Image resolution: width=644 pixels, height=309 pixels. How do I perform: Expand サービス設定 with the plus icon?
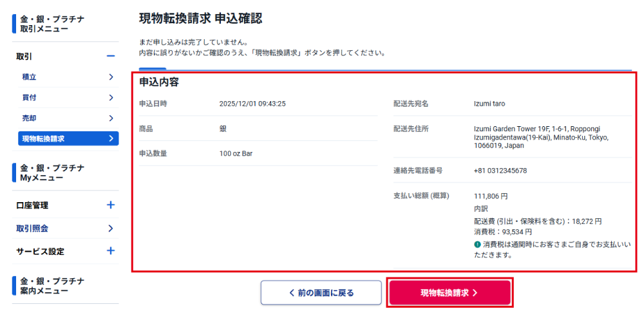tap(110, 251)
